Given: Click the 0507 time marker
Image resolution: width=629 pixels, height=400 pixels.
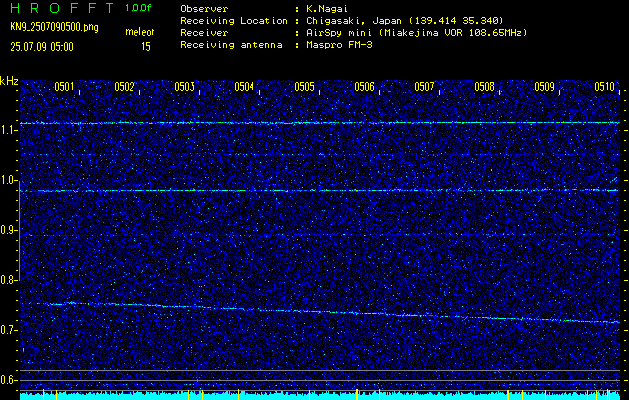Looking at the screenshot, I should coord(424,87).
